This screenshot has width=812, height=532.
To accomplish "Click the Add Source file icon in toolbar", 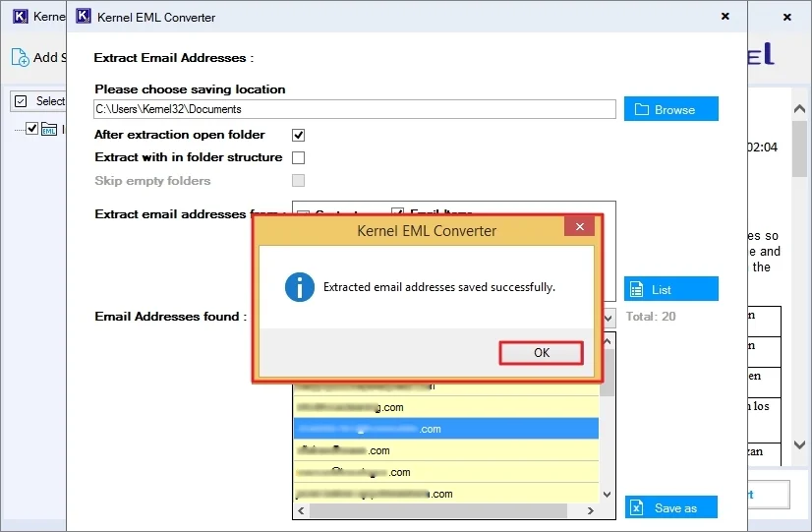I will 21,57.
